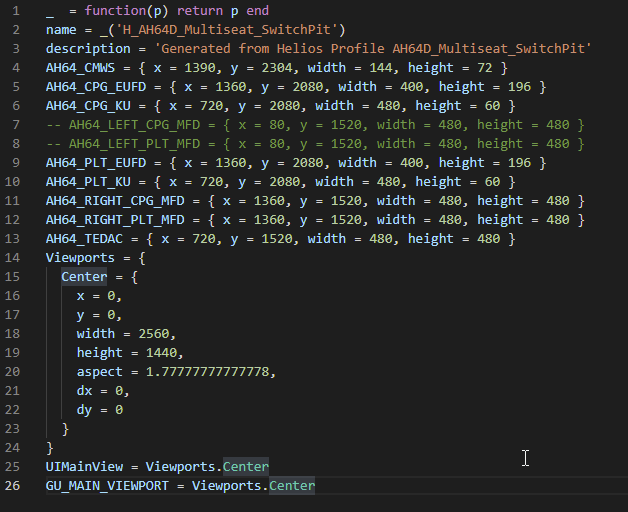This screenshot has width=628, height=512.
Task: Click highlighted 'Center' key on line 15
Action: (84, 277)
